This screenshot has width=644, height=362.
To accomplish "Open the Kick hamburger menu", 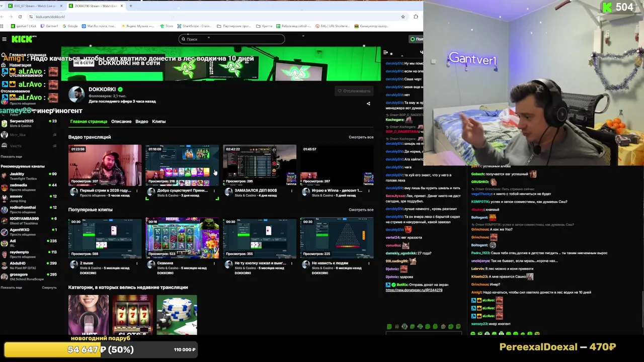I will [4, 39].
